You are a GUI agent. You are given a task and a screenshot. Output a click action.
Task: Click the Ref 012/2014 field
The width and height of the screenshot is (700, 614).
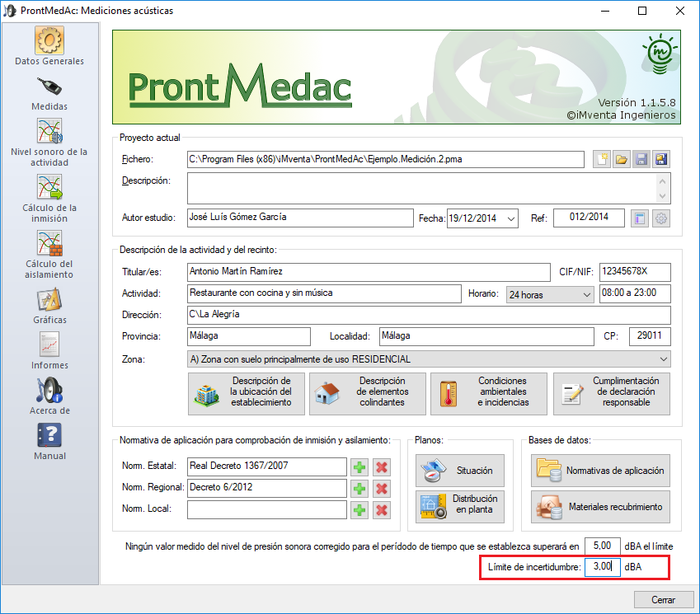tap(589, 218)
